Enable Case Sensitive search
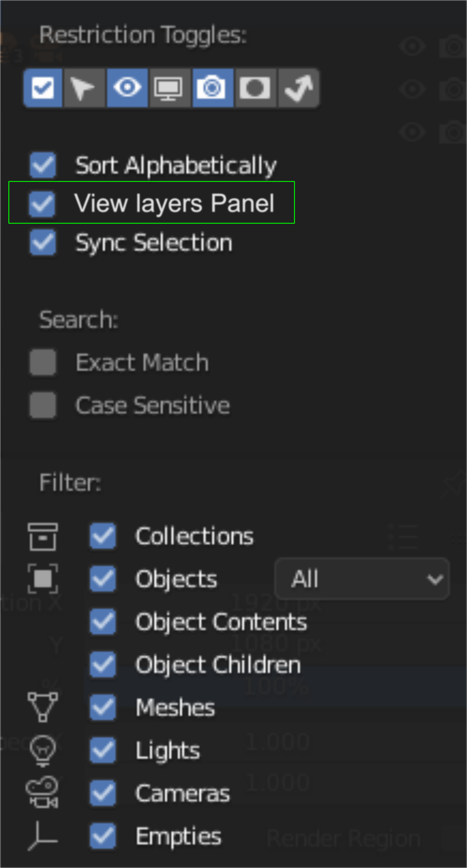This screenshot has height=868, width=467. pyautogui.click(x=43, y=405)
